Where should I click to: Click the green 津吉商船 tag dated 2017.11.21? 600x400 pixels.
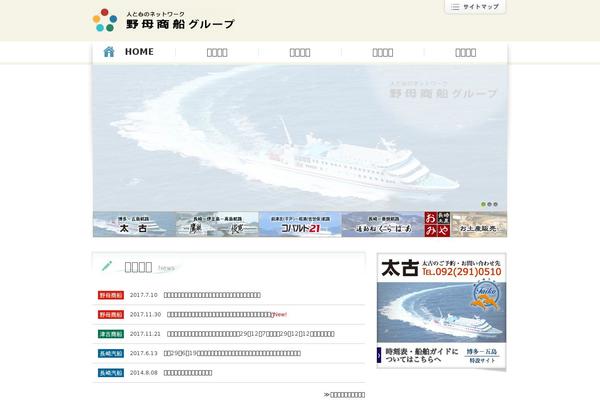[111, 334]
